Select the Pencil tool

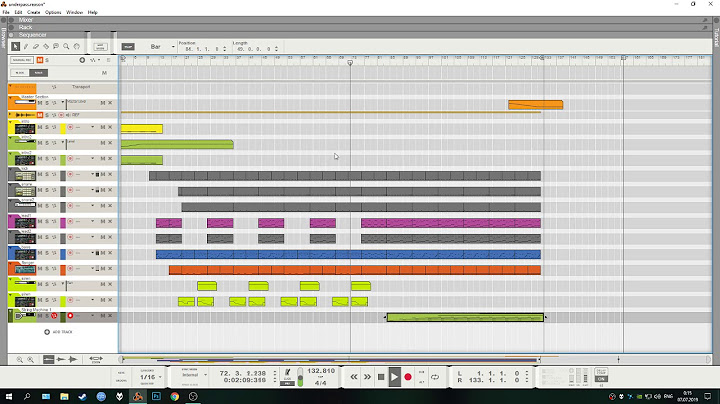[x=26, y=46]
